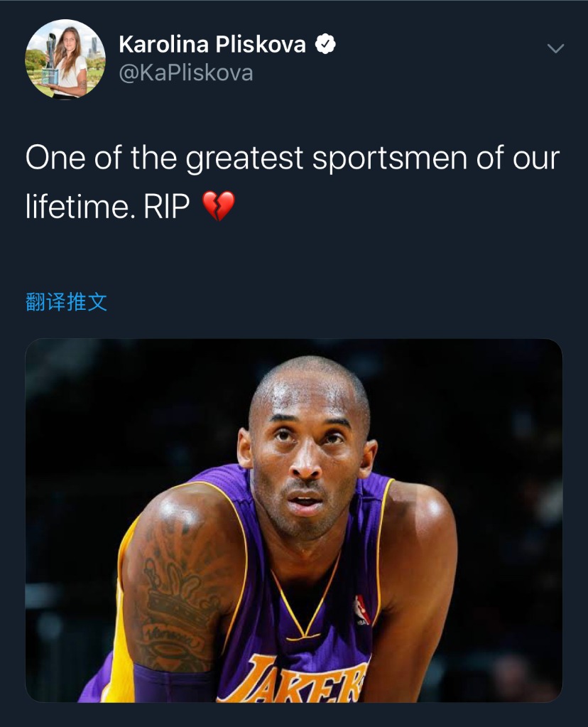This screenshot has height=727, width=588.
Task: Click the word greatest in the tweet
Action: [245, 158]
